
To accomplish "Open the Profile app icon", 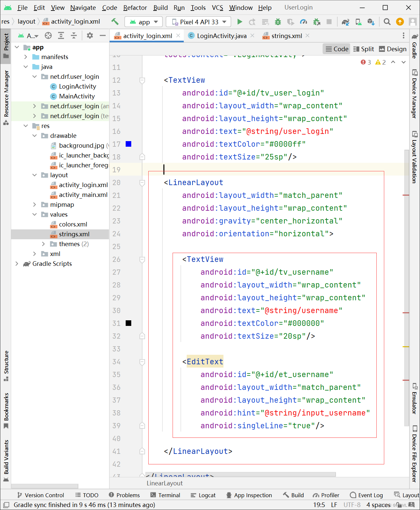I will (x=304, y=22).
